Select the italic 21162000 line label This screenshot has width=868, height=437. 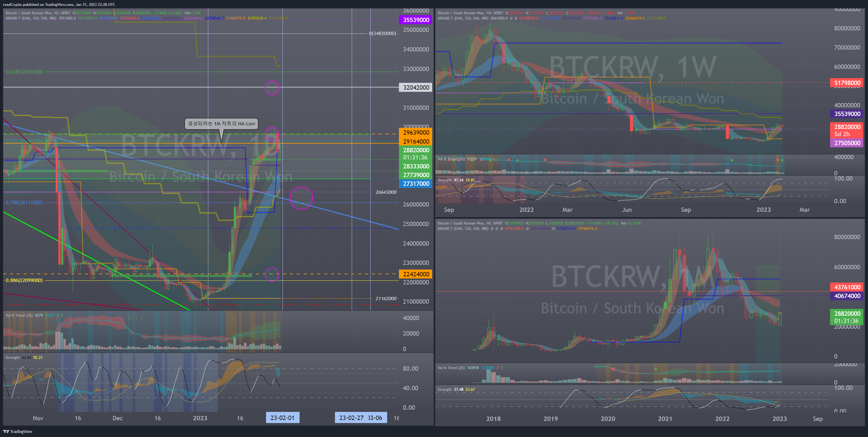(x=386, y=299)
